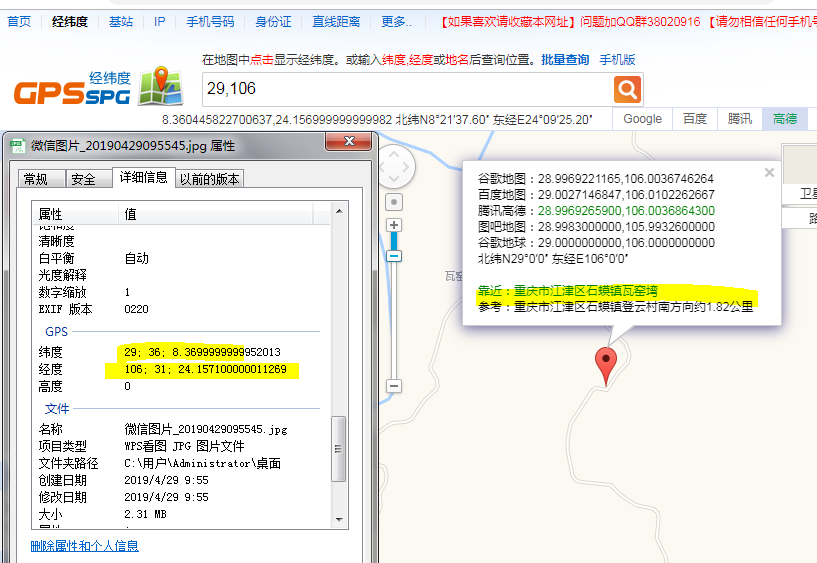
Task: Open the 直线距离 navigation link
Action: 336,21
